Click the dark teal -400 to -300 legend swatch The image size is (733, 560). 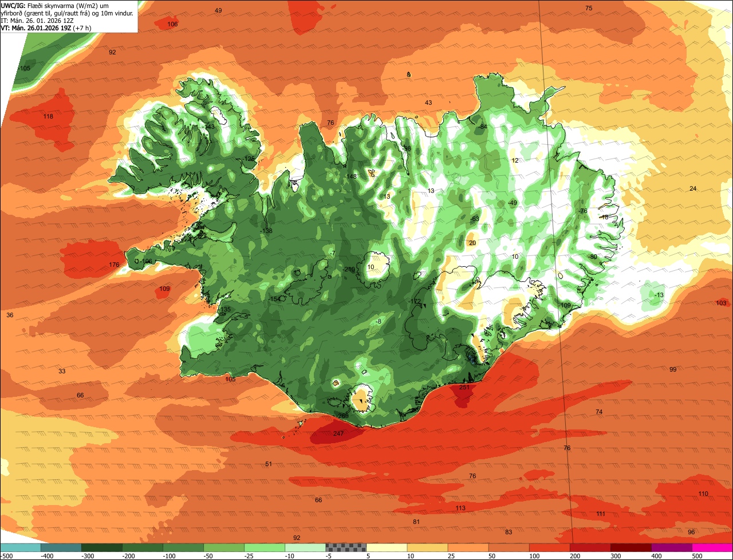pos(61,547)
